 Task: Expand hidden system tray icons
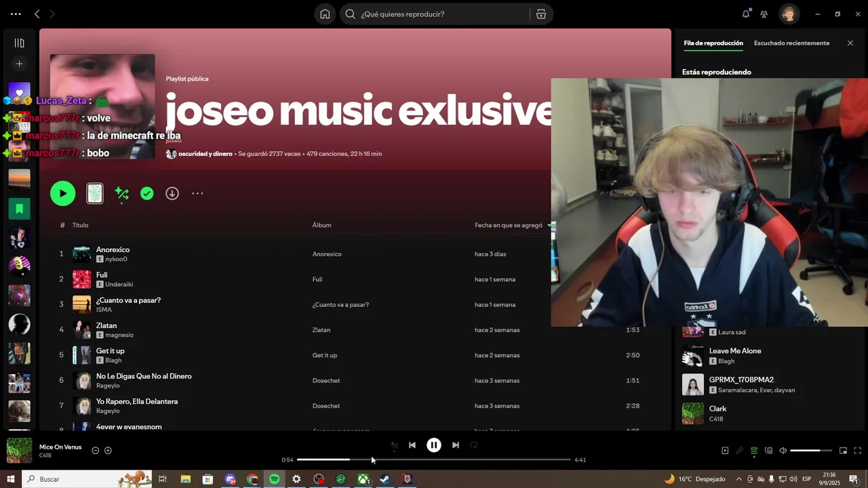(738, 479)
